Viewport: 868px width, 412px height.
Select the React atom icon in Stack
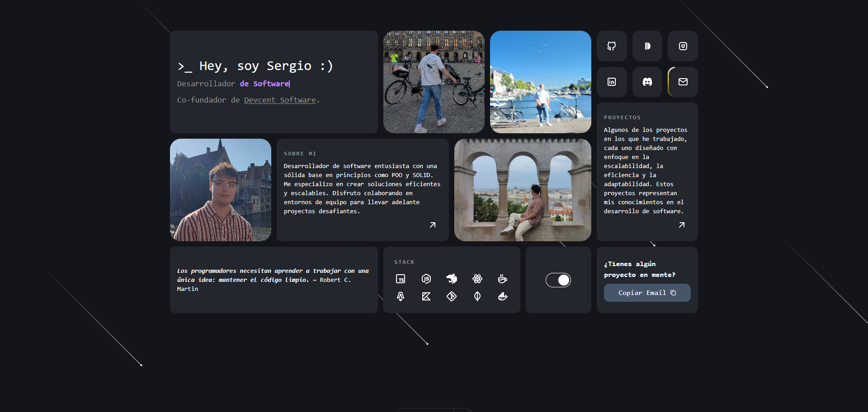click(x=477, y=279)
